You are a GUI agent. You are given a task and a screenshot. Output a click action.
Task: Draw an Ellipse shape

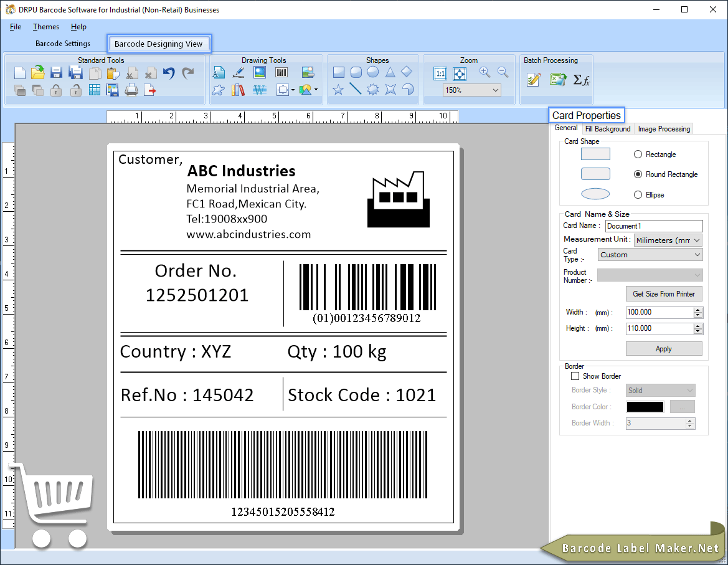(x=373, y=72)
